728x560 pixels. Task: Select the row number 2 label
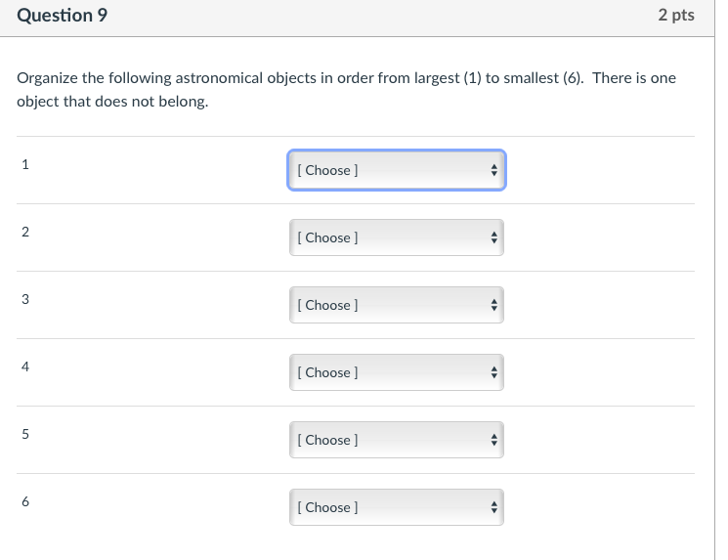point(25,232)
